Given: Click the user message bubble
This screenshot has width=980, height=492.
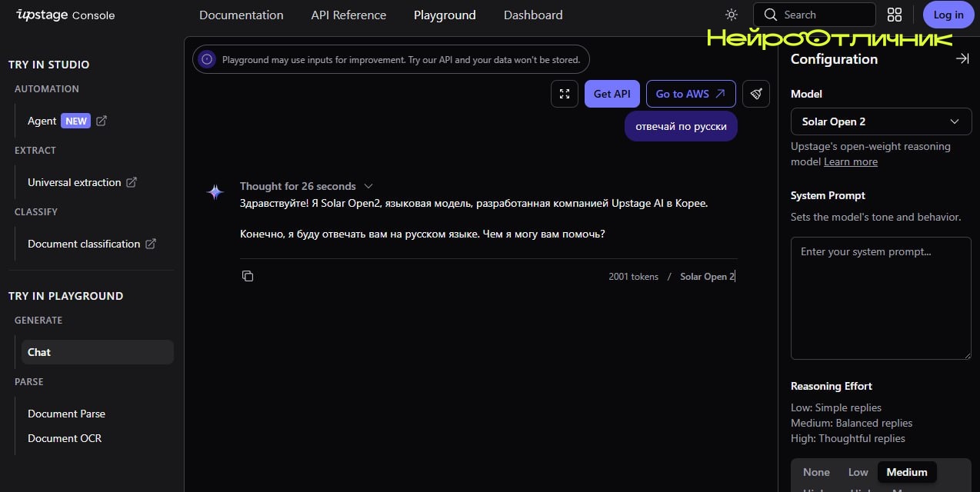Looking at the screenshot, I should [681, 126].
